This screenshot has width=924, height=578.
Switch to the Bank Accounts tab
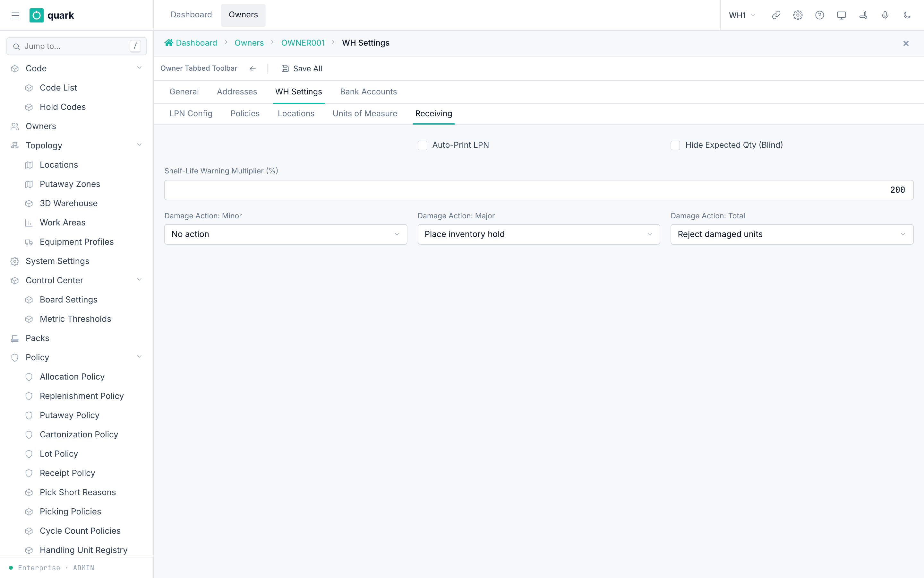click(x=368, y=92)
